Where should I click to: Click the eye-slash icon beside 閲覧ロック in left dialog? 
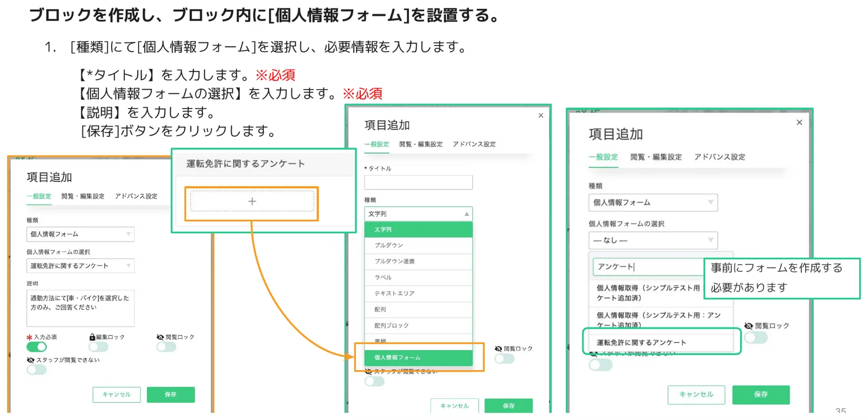point(160,337)
